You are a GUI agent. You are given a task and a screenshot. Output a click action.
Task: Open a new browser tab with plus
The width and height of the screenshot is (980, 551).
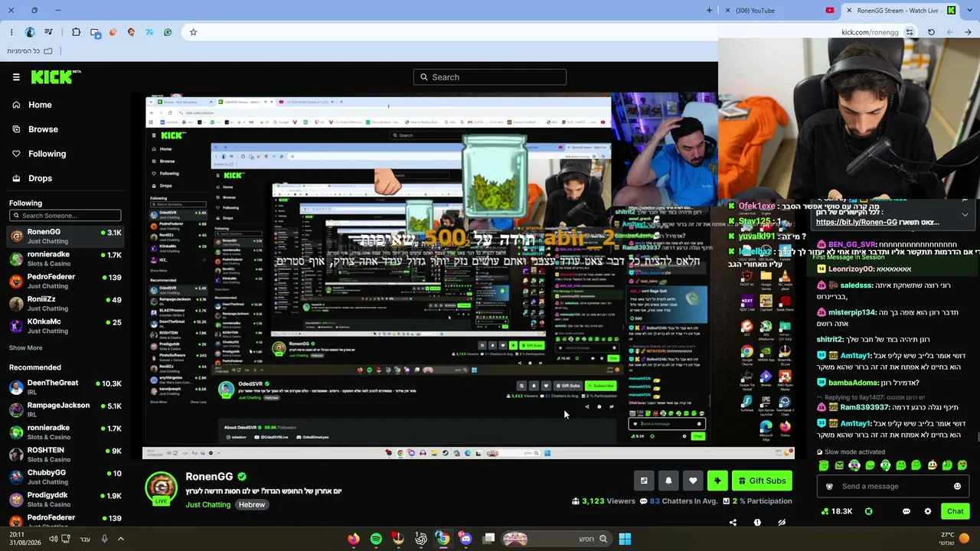709,11
